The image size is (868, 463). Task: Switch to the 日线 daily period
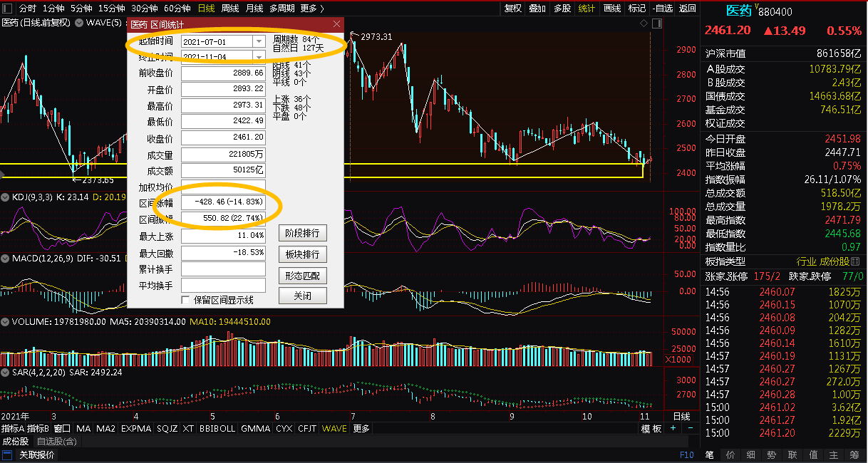[x=206, y=9]
